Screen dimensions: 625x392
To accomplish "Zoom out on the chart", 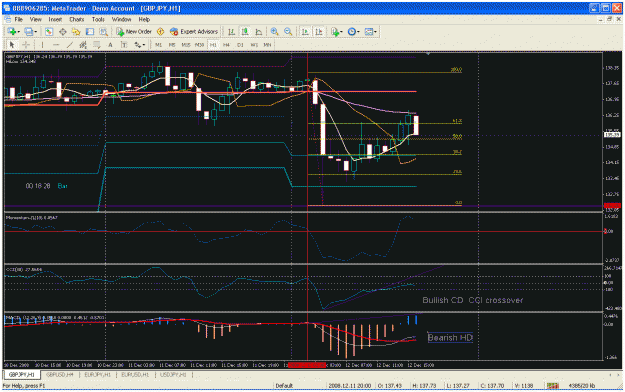I will (288, 32).
